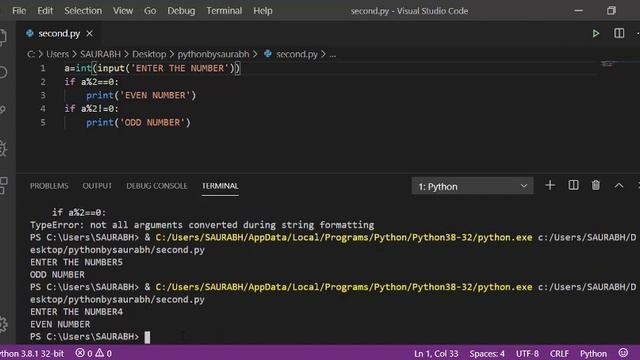Click 'ENTER THE NUMBER5' in terminal

76,262
